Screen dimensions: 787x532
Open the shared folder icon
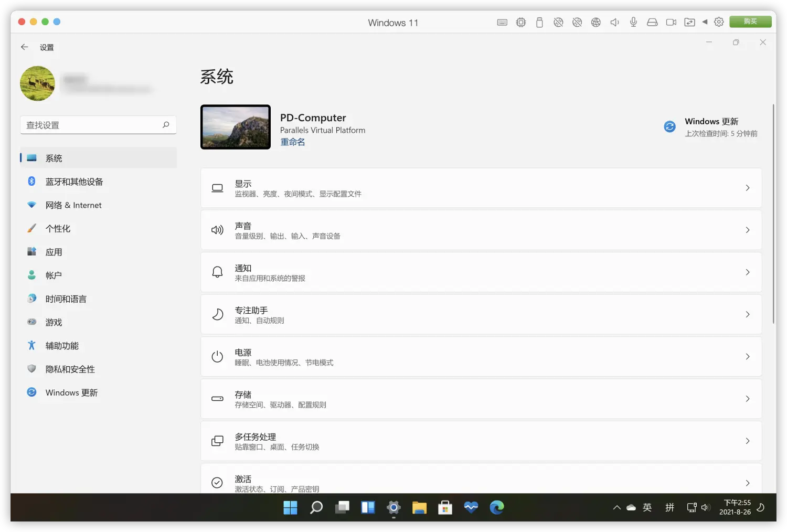coord(690,22)
